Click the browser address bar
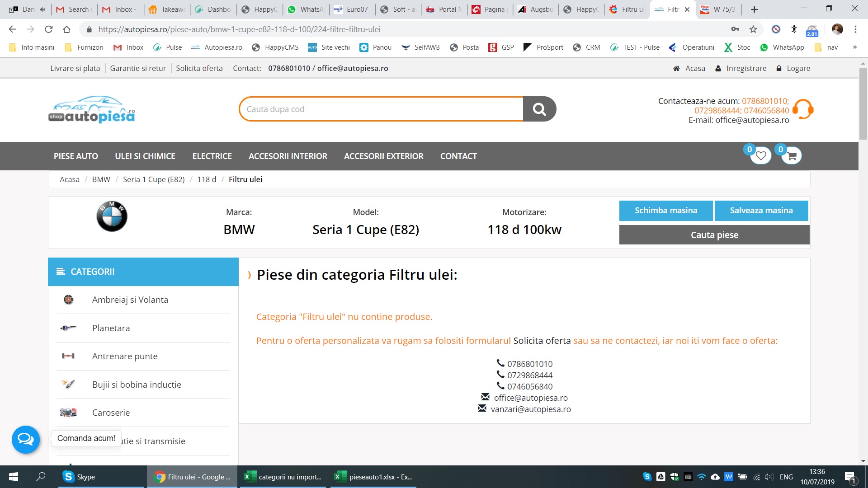 click(407, 29)
